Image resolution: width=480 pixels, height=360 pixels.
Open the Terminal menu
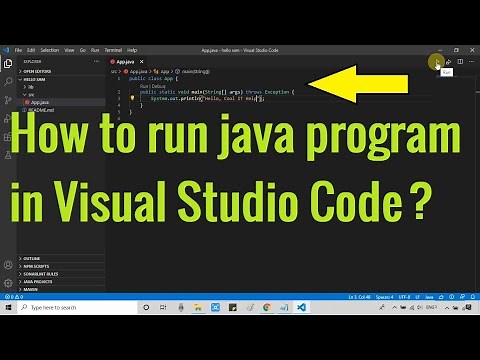[x=113, y=50]
